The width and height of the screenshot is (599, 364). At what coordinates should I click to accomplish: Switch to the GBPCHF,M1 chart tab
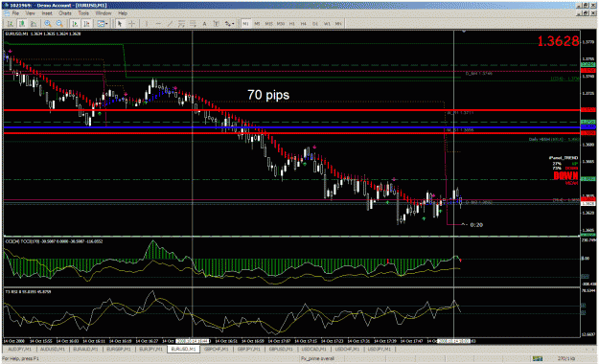[217, 349]
